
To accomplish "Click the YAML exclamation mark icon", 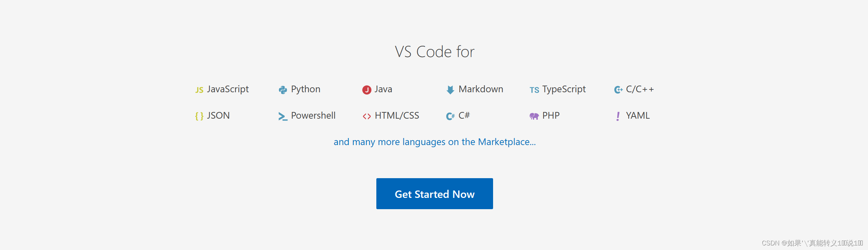I will tap(618, 116).
